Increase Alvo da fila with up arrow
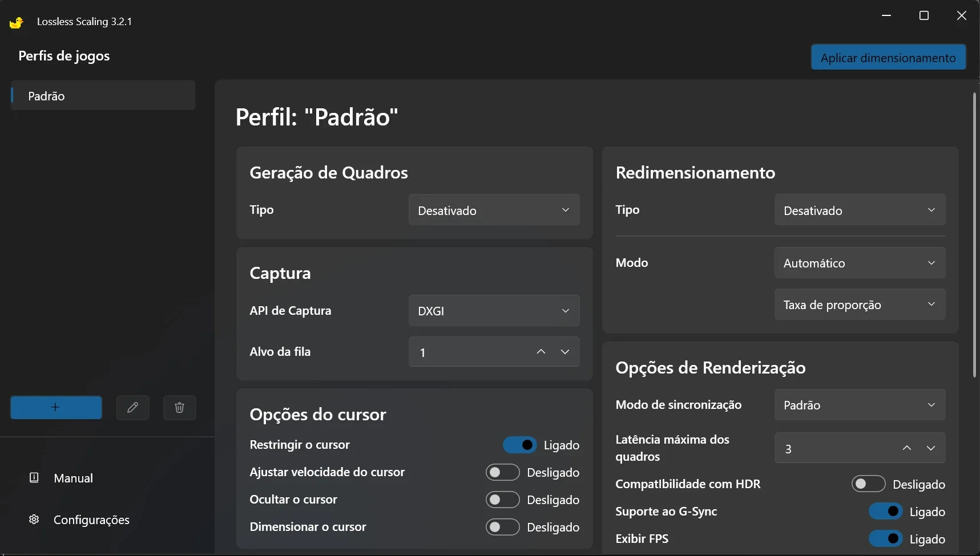The image size is (980, 556). pos(541,352)
